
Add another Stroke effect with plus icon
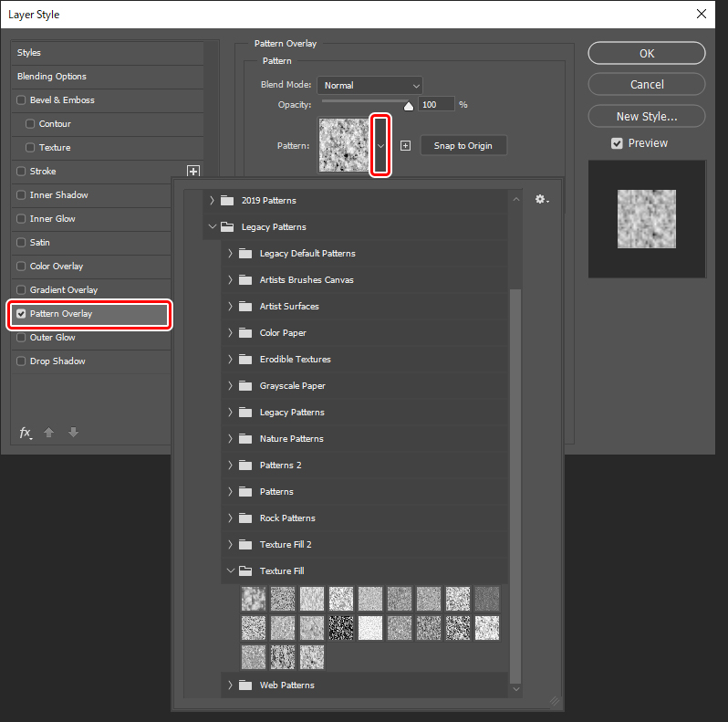coord(193,171)
